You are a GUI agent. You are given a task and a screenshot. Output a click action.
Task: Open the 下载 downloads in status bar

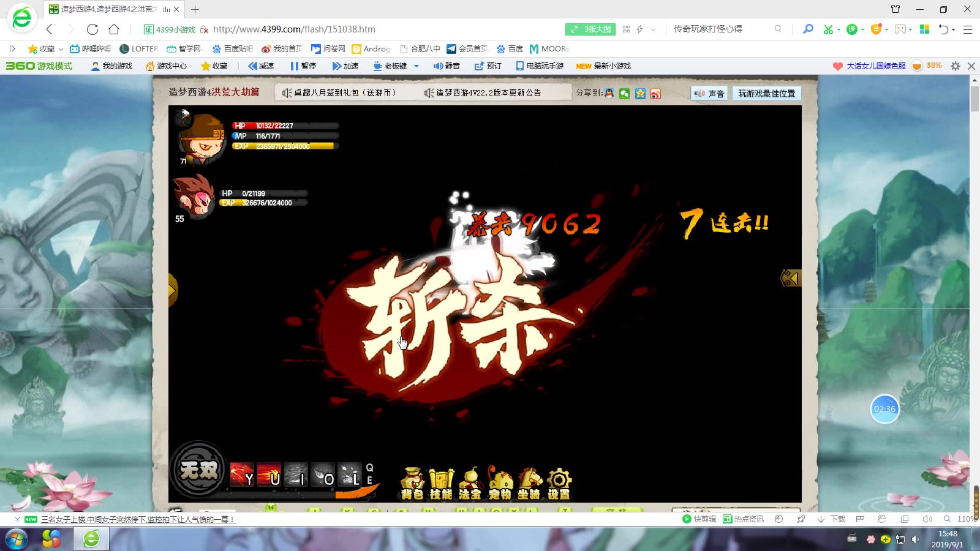(831, 519)
